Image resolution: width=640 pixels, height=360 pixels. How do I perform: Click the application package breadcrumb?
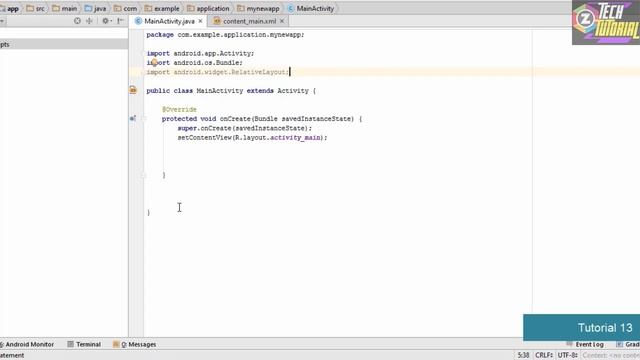tap(208, 8)
